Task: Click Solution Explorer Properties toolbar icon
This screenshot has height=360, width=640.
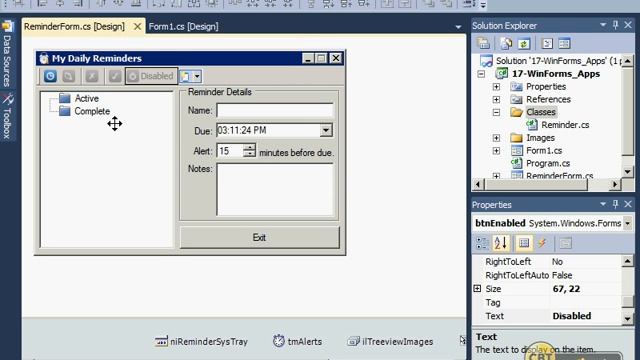Action: [x=483, y=43]
